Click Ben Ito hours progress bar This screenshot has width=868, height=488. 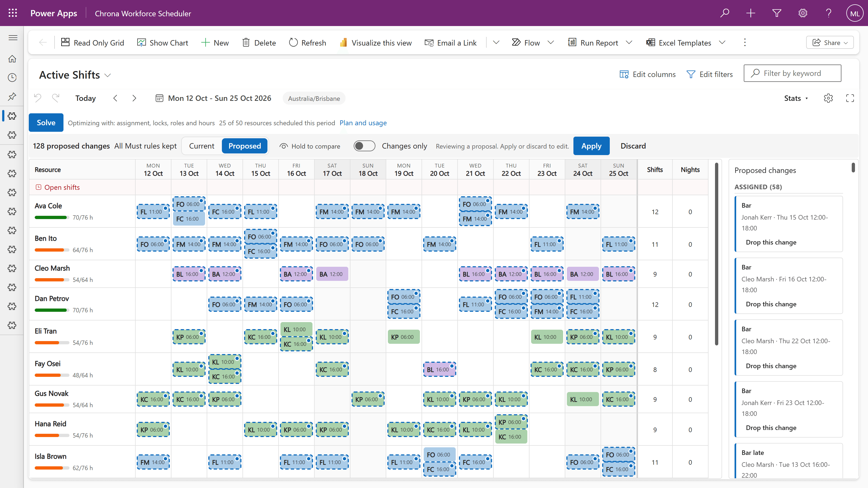point(52,250)
